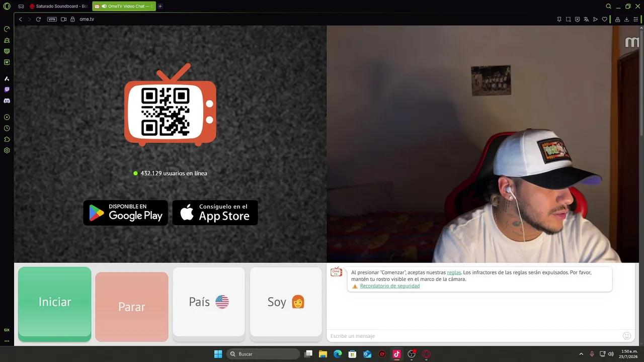Open the profile account toolbar icon
Screen dimensions: 644x362
click(617, 19)
